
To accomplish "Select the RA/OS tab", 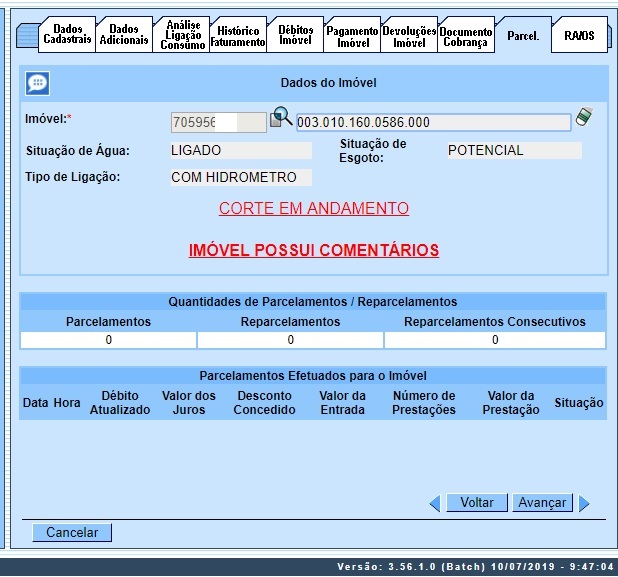I will pos(578,36).
